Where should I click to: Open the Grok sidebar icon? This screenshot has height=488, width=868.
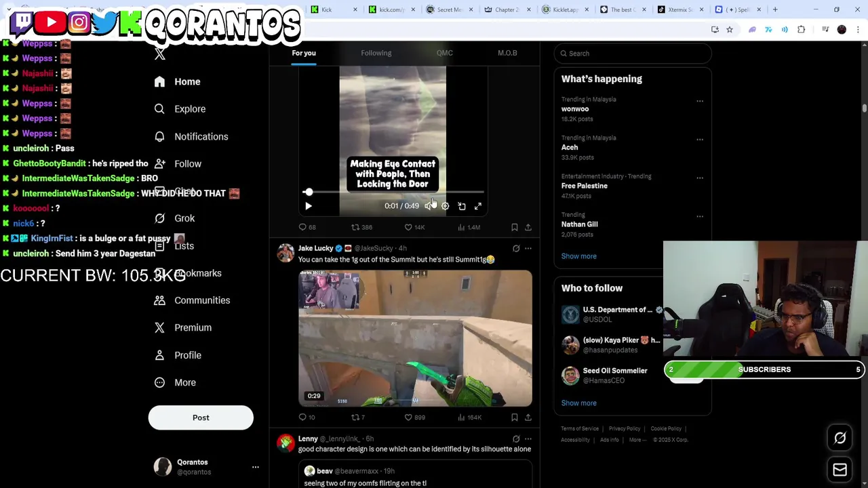[x=159, y=218]
